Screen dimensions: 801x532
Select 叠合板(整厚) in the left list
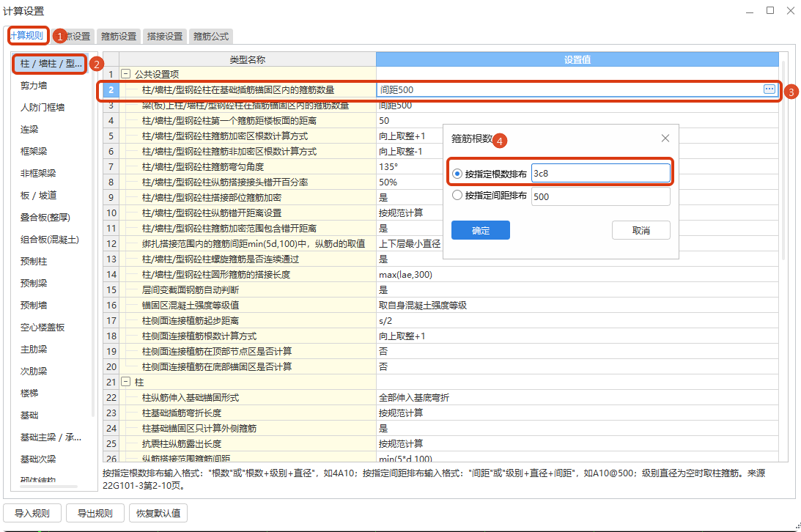point(45,217)
